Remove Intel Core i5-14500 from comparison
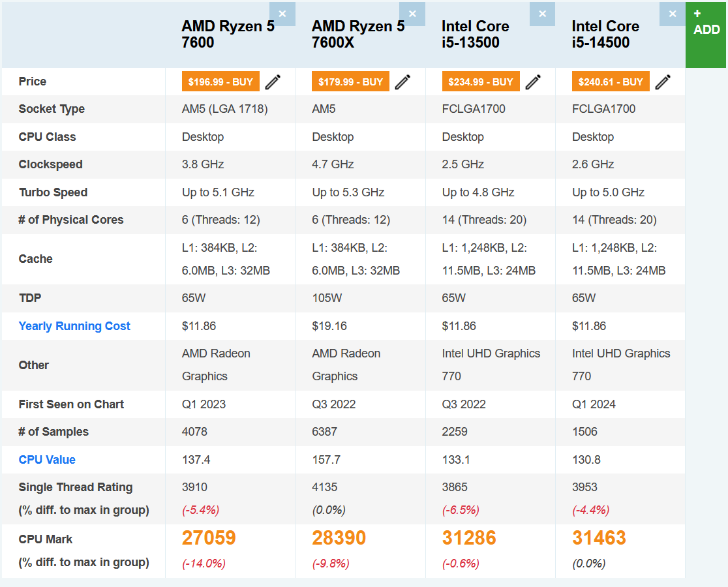This screenshot has height=587, width=728. [x=673, y=14]
